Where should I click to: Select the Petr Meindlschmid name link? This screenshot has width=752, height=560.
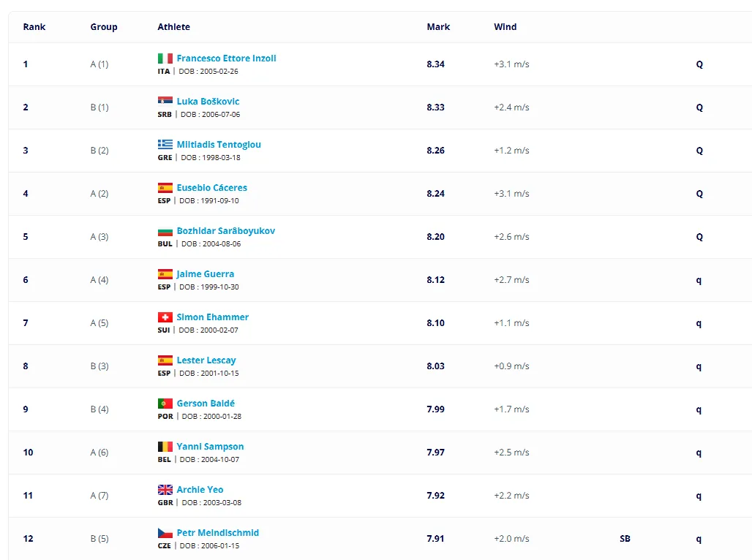click(218, 533)
